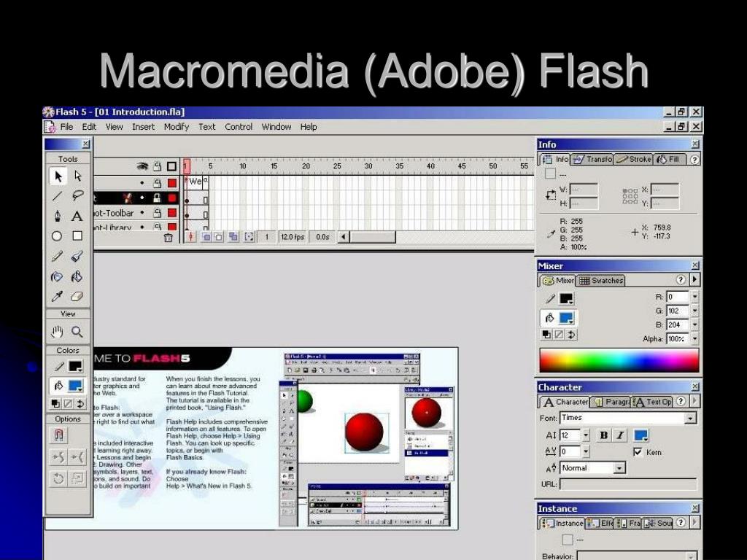
Task: Open the Normal character position dropdown
Action: pyautogui.click(x=619, y=468)
